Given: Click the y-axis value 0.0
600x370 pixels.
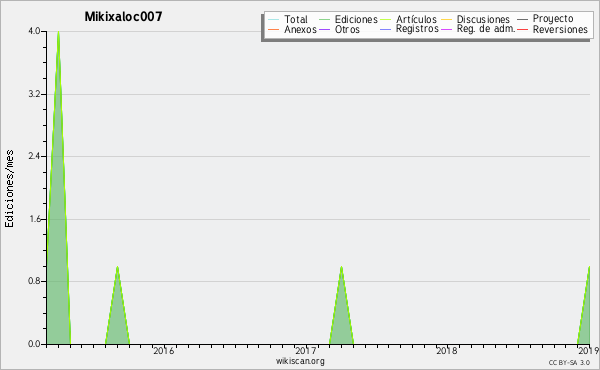Looking at the screenshot, I should click(35, 344).
